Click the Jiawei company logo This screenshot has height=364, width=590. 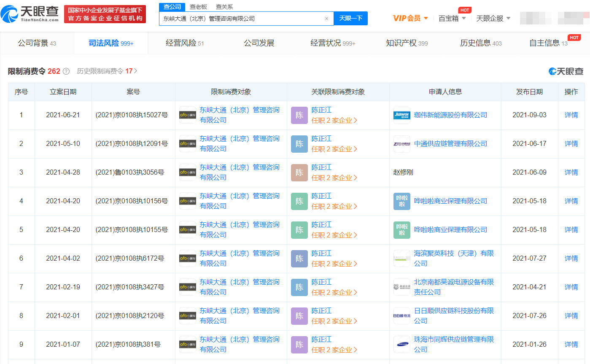[x=402, y=115]
